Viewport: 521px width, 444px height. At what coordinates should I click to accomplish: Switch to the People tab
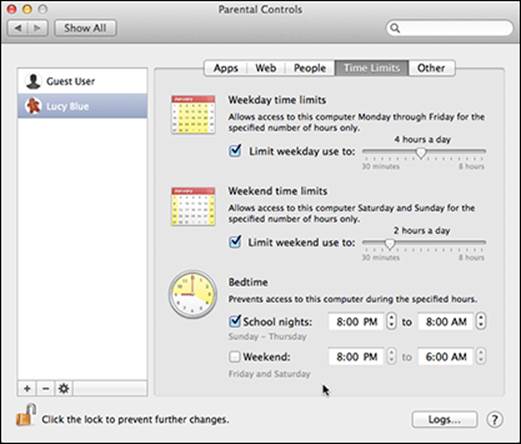[x=310, y=68]
